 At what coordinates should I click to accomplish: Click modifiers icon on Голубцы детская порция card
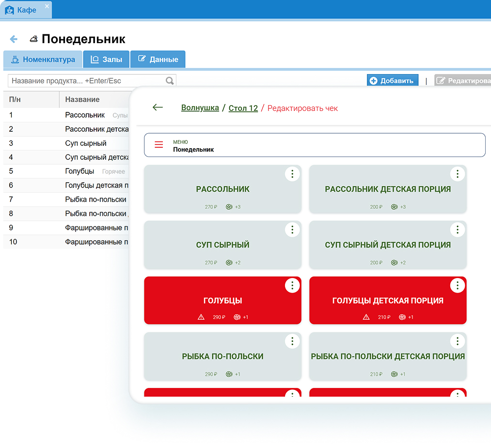402,317
